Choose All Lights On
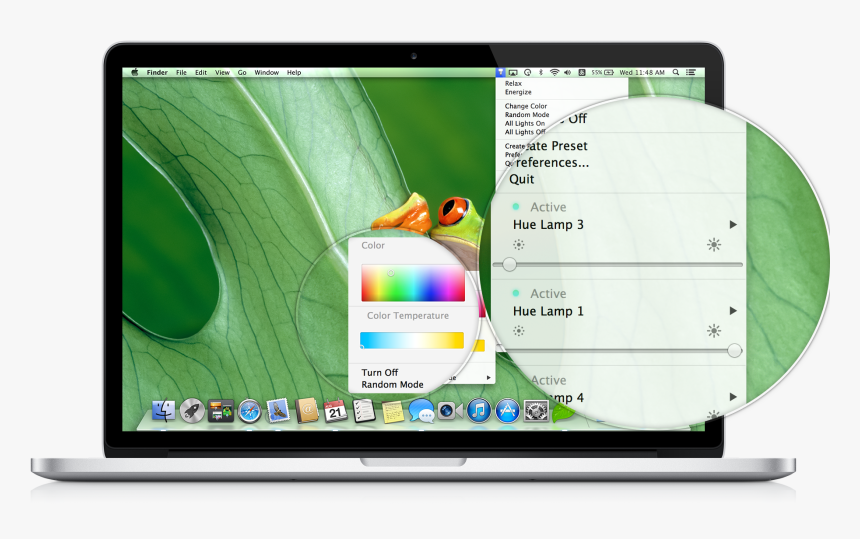The width and height of the screenshot is (860, 539). pyautogui.click(x=525, y=123)
